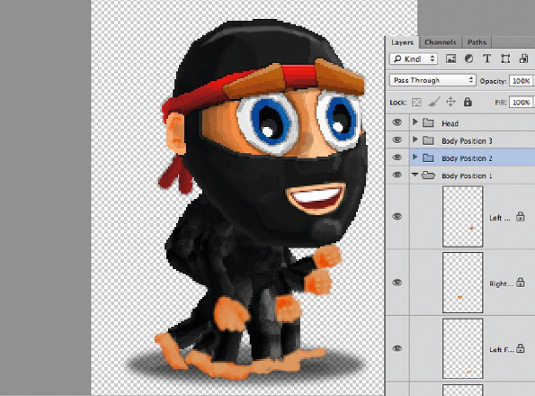The image size is (535, 396).
Task: Hide the Body Position 3 group
Action: pos(397,140)
